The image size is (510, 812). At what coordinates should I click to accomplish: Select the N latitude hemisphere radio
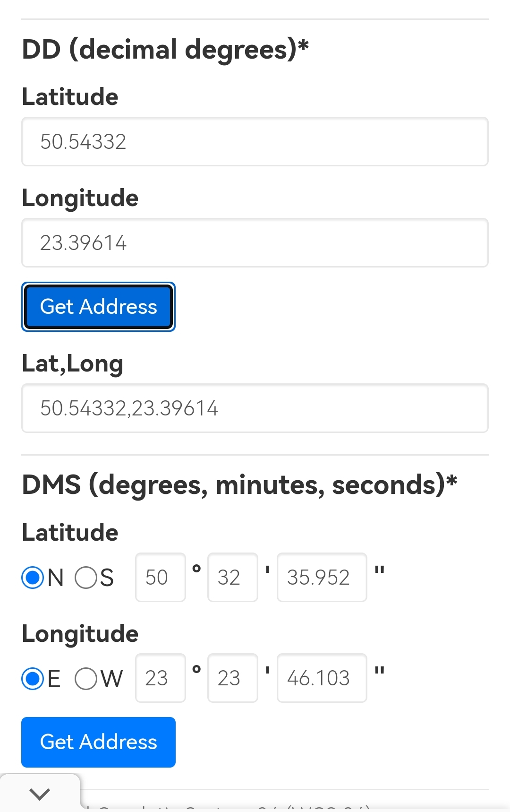click(33, 578)
